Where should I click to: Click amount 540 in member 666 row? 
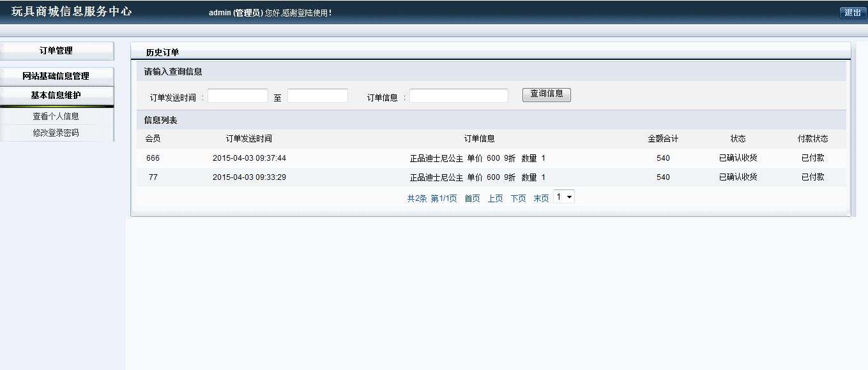click(x=663, y=158)
